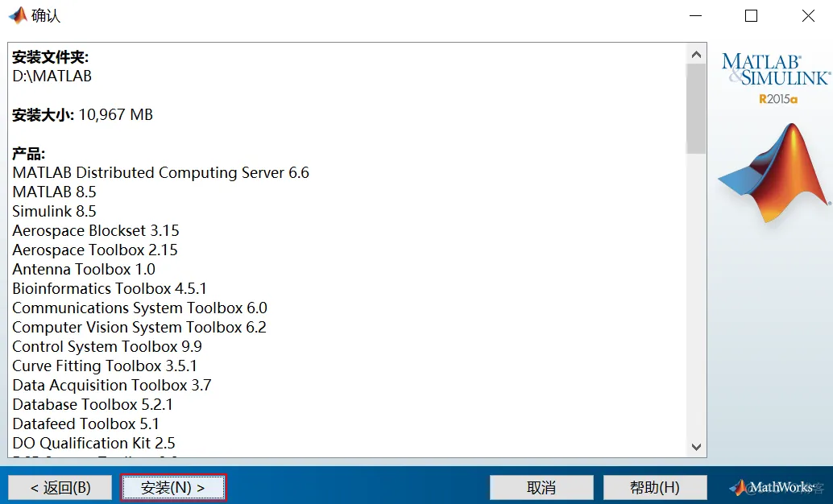Screen dimensions: 833x504
Task: Select MATLAB Distributed Computing Server 6.6 line
Action: (x=160, y=172)
